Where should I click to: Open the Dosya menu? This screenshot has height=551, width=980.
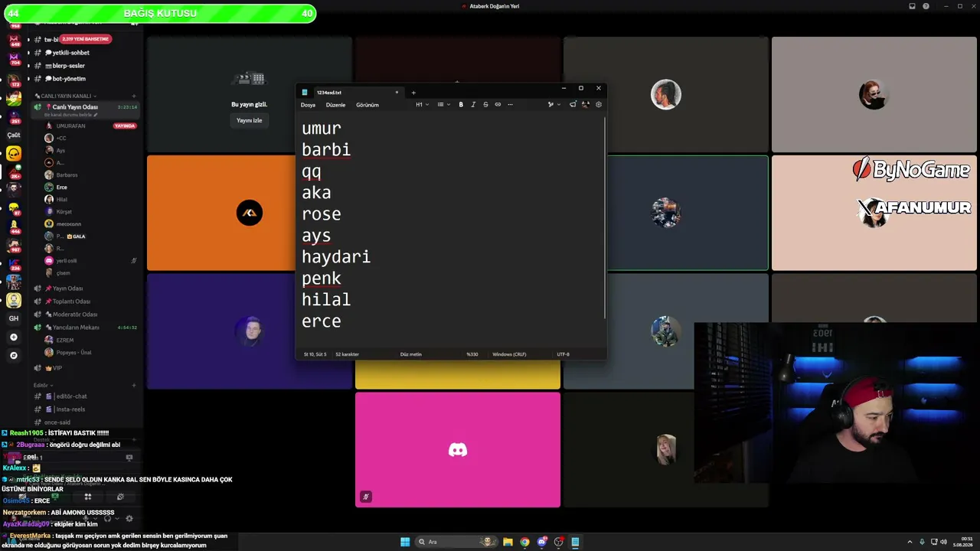point(308,105)
